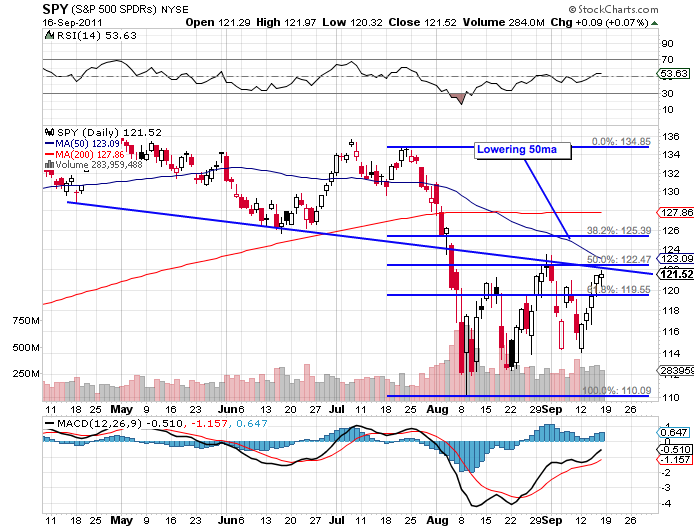Select the SPY ticker title
This screenshot has height=526, width=694.
(55, 9)
